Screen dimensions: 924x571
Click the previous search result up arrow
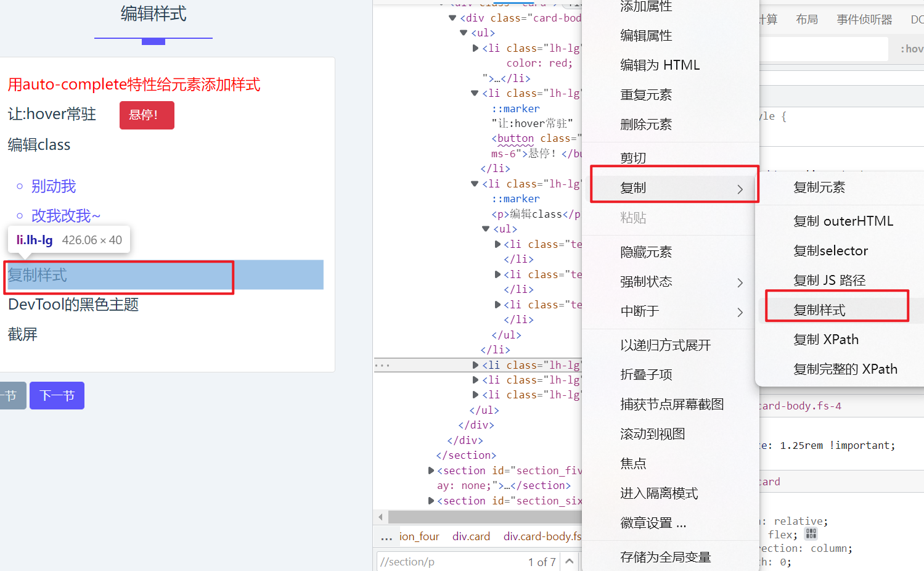570,561
